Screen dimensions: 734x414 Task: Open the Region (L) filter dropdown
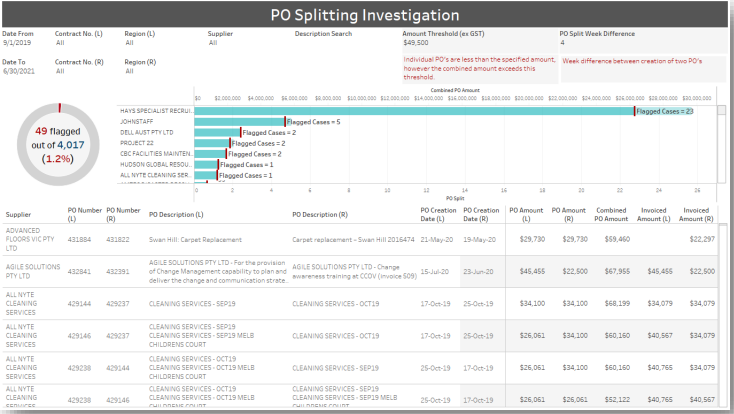point(129,43)
